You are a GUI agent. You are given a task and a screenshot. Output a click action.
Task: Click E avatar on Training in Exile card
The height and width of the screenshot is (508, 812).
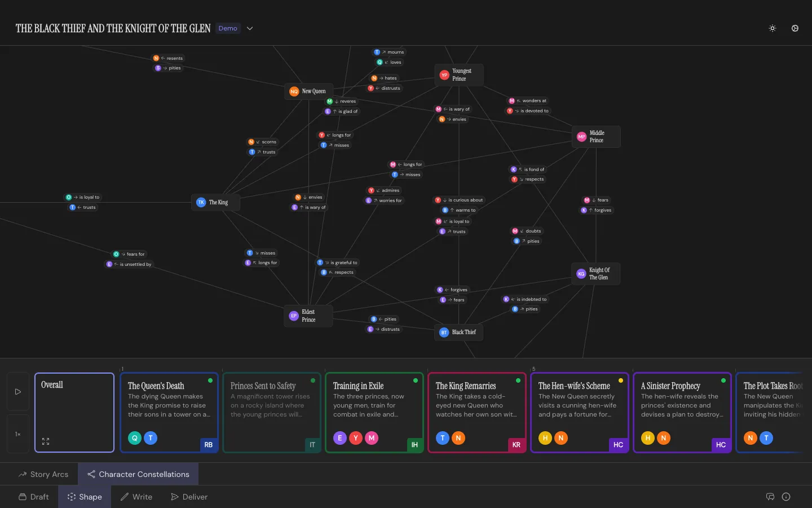click(x=340, y=438)
